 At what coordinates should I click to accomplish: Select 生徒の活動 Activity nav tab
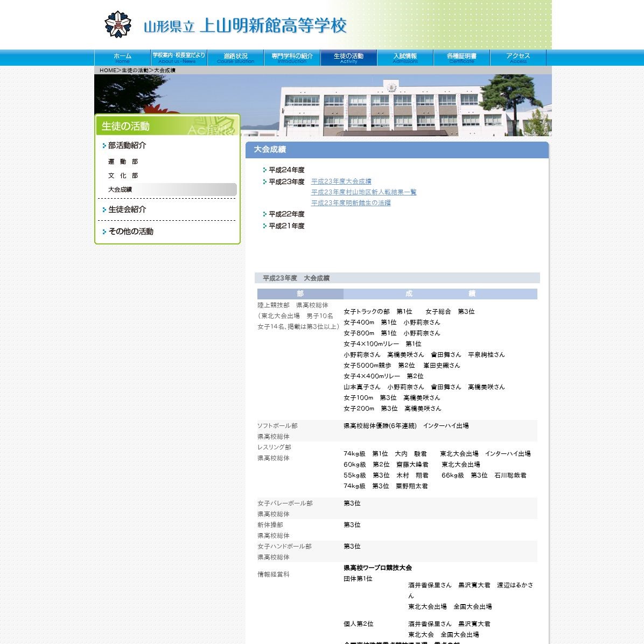pyautogui.click(x=349, y=58)
